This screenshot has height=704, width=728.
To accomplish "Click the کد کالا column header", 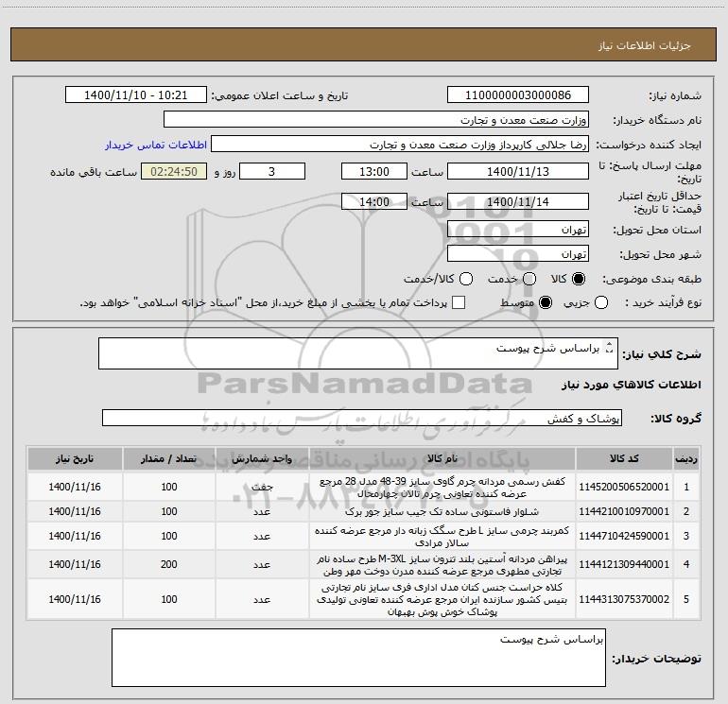I will pos(624,458).
